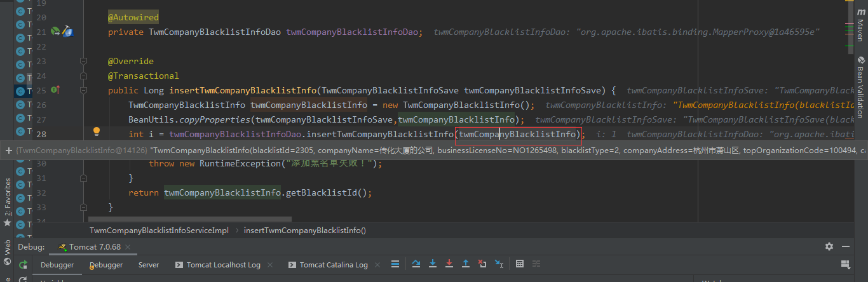
Task: Open the Favorites tool window
Action: coord(8,201)
